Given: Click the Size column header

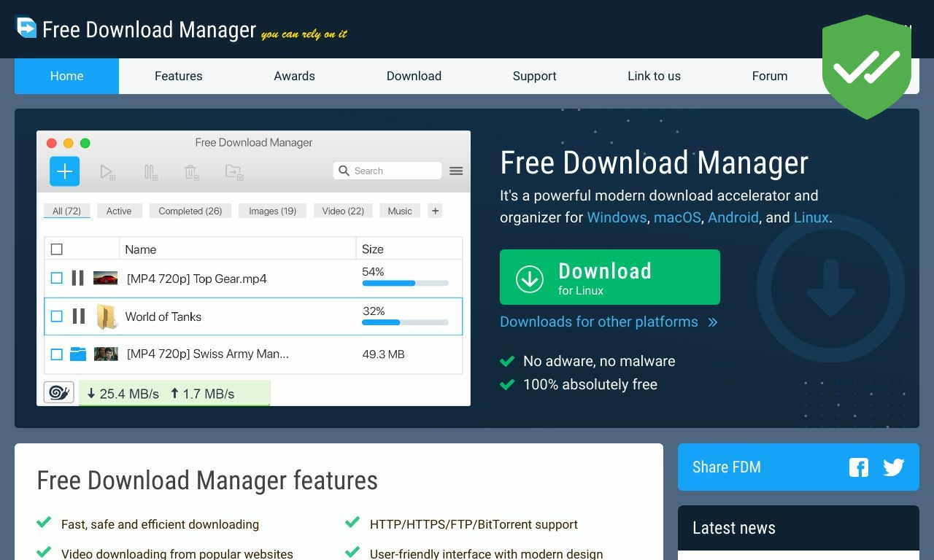Looking at the screenshot, I should 373,249.
